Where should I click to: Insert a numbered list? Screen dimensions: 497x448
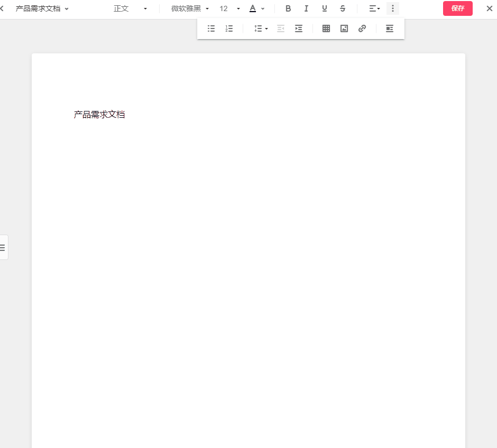coord(229,29)
